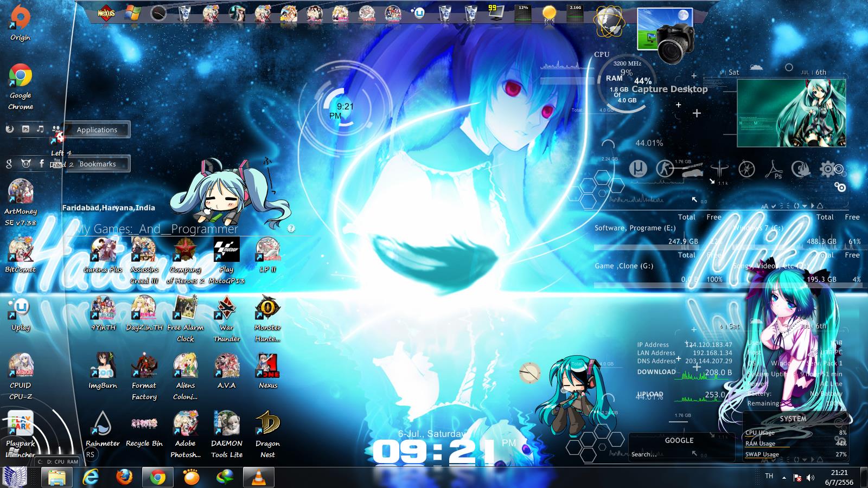Screen dimensions: 868x488
Task: Open the ArtMoney SE v7.38 shortcut
Action: tap(21, 202)
